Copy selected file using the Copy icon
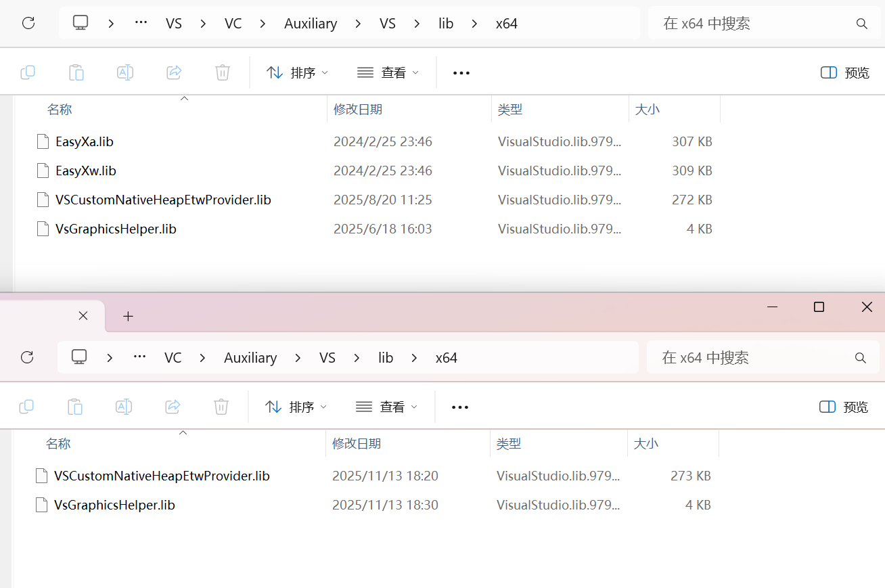Image resolution: width=885 pixels, height=588 pixels. [28, 72]
